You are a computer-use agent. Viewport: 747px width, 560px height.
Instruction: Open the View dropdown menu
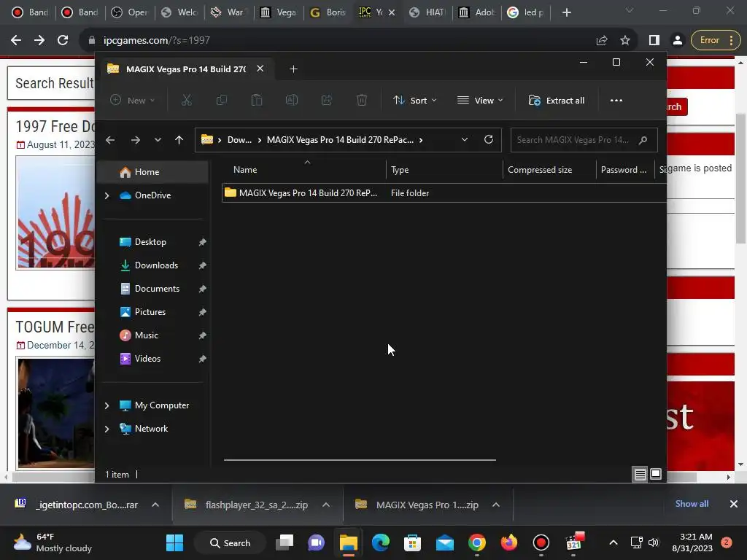(480, 101)
